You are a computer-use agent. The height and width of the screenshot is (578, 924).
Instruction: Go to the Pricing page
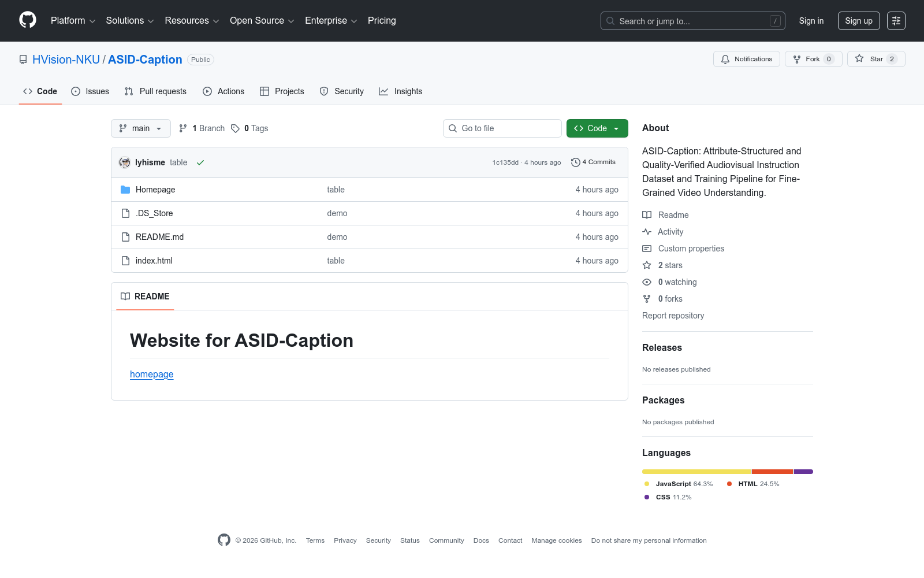382,21
